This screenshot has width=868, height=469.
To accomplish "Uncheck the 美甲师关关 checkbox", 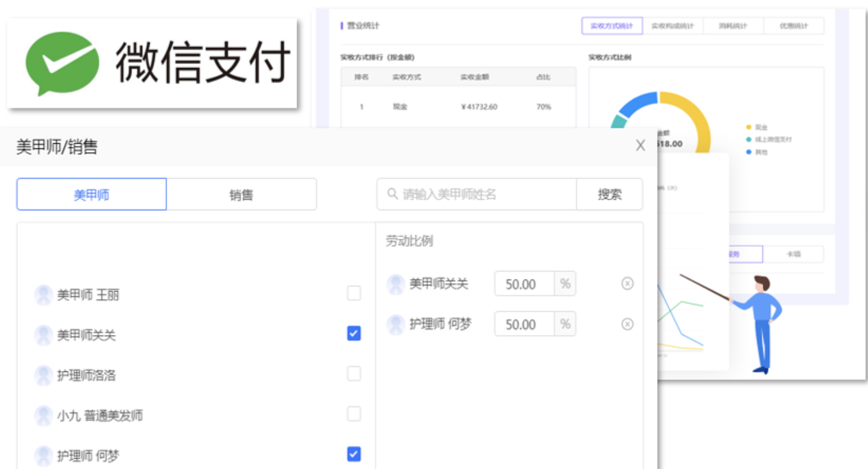I will [x=354, y=333].
